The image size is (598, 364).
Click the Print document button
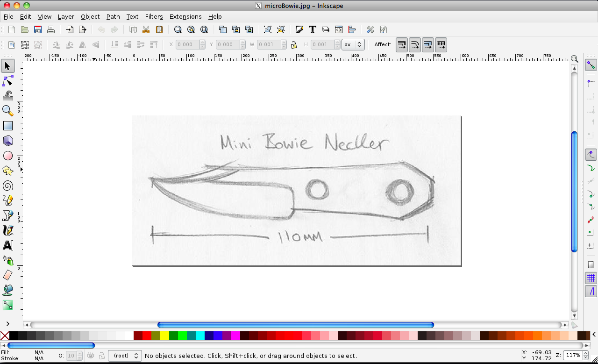(51, 29)
